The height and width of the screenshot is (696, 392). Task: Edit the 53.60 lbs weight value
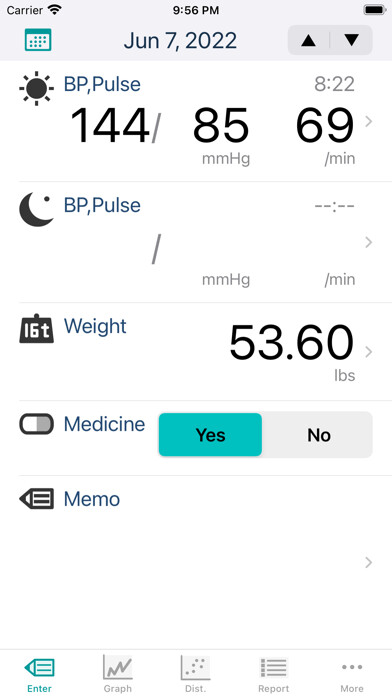pyautogui.click(x=292, y=342)
